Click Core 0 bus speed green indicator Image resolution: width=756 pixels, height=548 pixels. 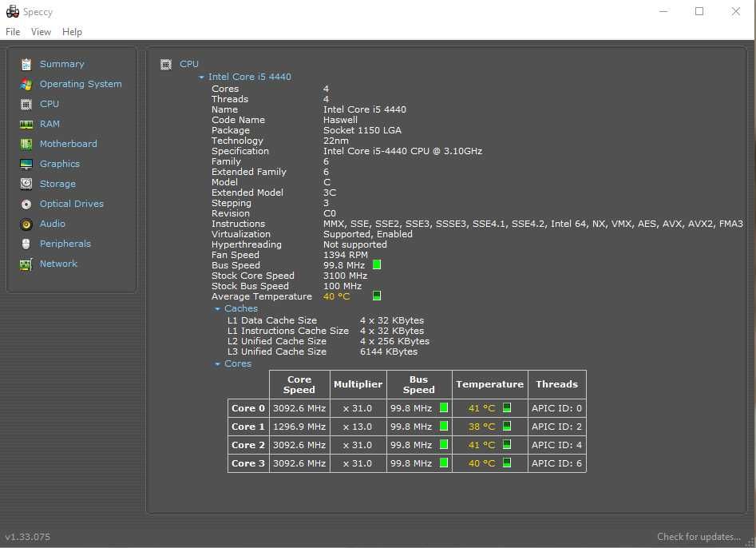coord(444,407)
